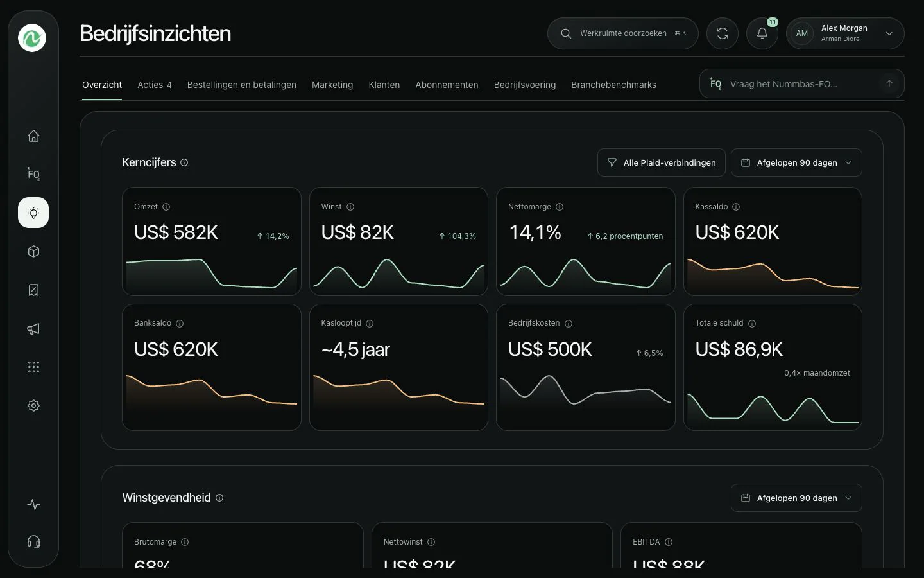Click the info icon next to Omzet
The height and width of the screenshot is (578, 924).
pos(166,207)
